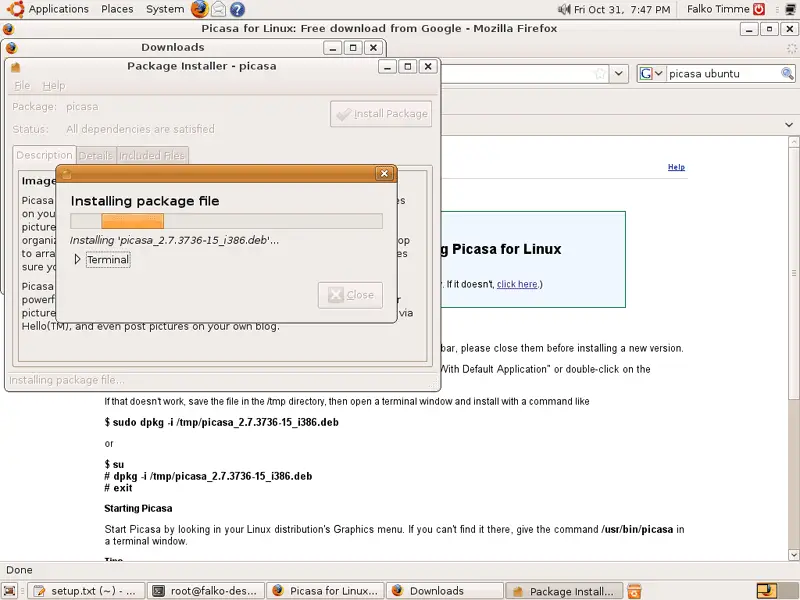Click the scrollbar up arrow
Screen dimensions: 800x600
tap(793, 141)
